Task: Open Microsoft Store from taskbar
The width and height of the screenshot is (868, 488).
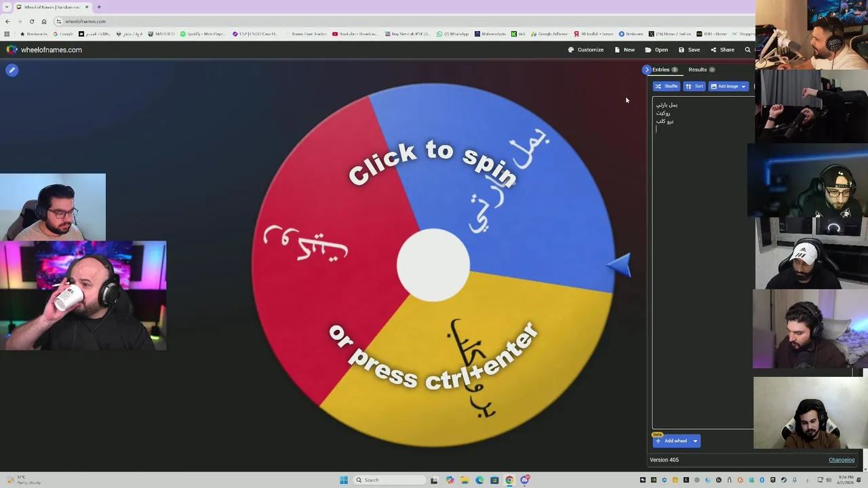Action: tap(494, 480)
